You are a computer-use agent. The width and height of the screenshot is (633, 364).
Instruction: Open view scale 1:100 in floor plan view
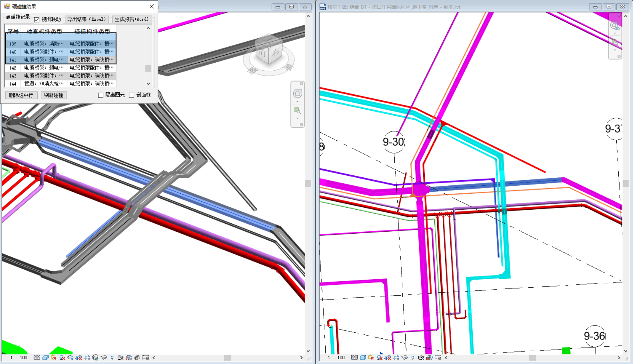336,358
